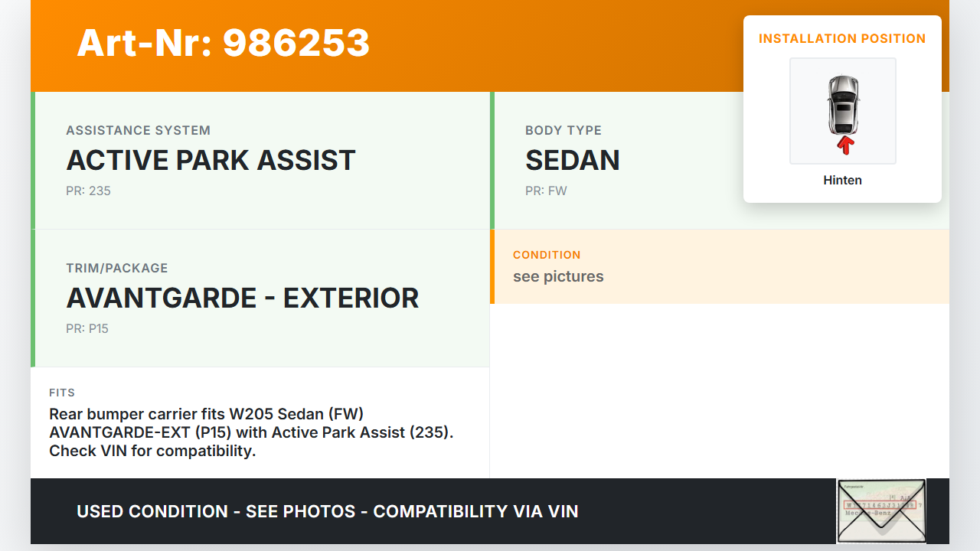Screen dimensions: 980x551
Task: Click the 'Hinten' position label
Action: click(842, 181)
